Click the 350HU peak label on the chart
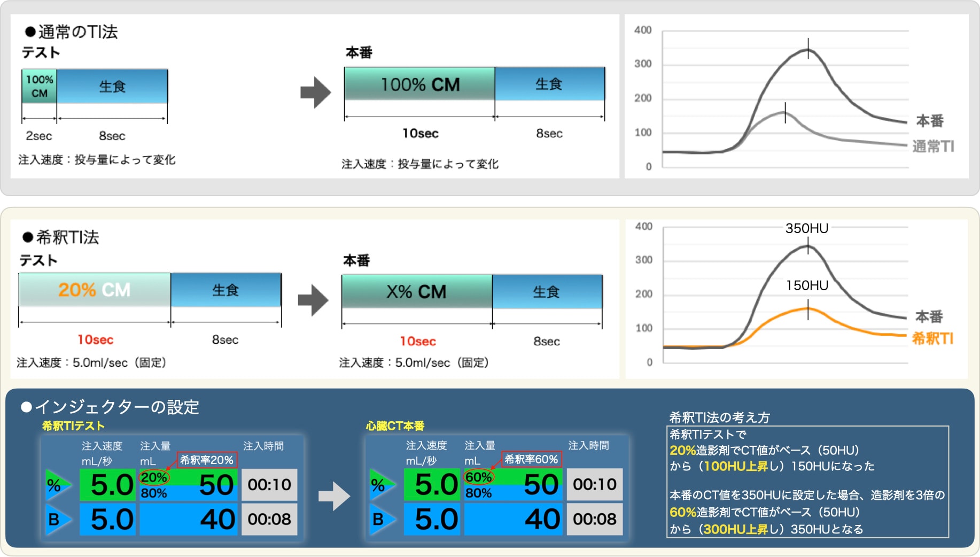This screenshot has width=980, height=557. click(x=806, y=228)
